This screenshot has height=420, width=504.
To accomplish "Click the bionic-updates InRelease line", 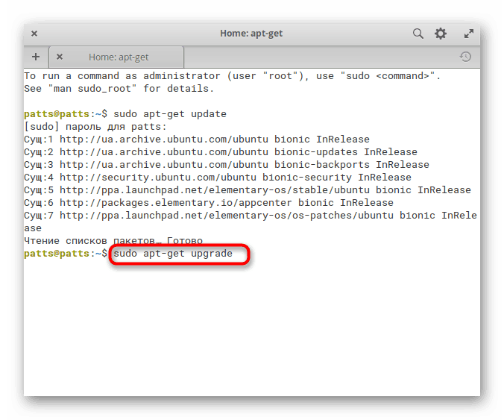I will [221, 152].
